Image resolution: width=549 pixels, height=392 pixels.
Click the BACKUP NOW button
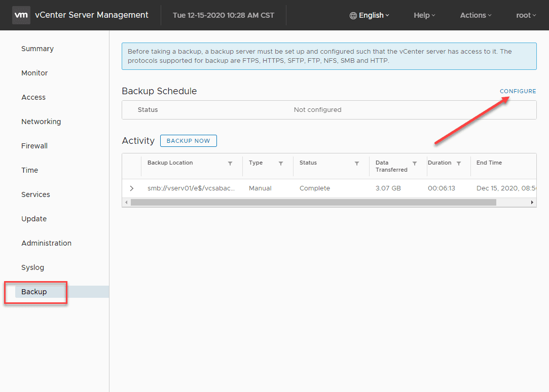click(189, 141)
